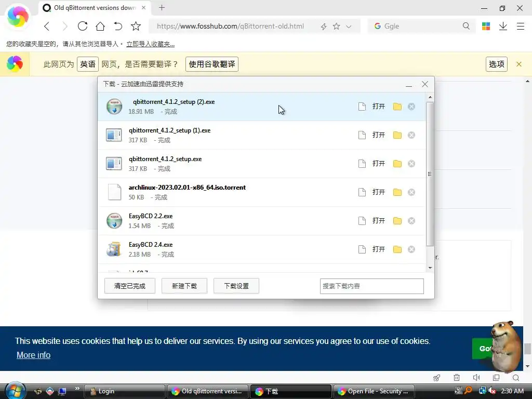Click the zoom magnifier in browser status bar
The height and width of the screenshot is (399, 532).
tap(516, 378)
